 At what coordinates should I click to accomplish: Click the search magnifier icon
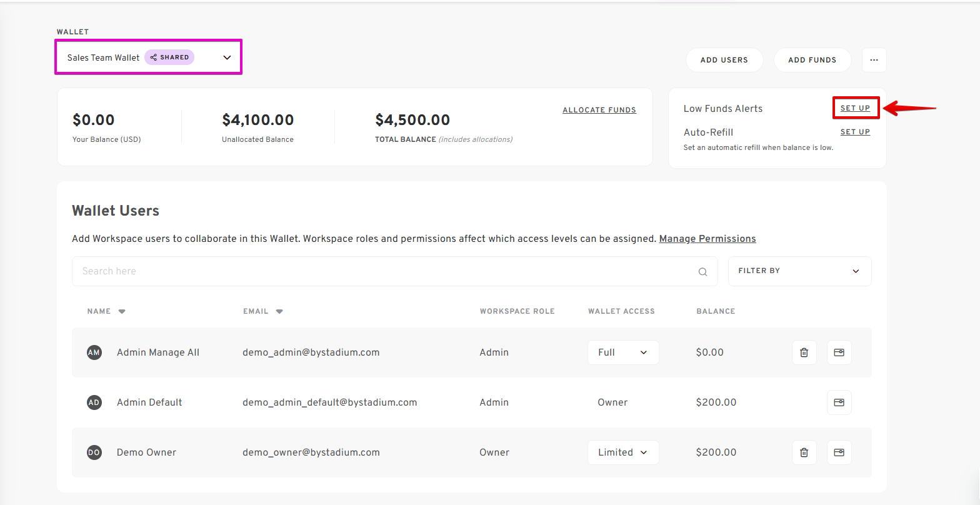pos(702,272)
